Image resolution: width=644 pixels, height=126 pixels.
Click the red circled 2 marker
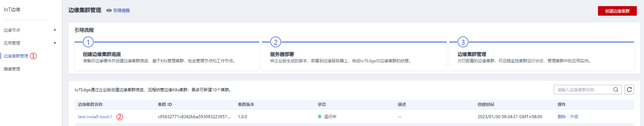120,117
